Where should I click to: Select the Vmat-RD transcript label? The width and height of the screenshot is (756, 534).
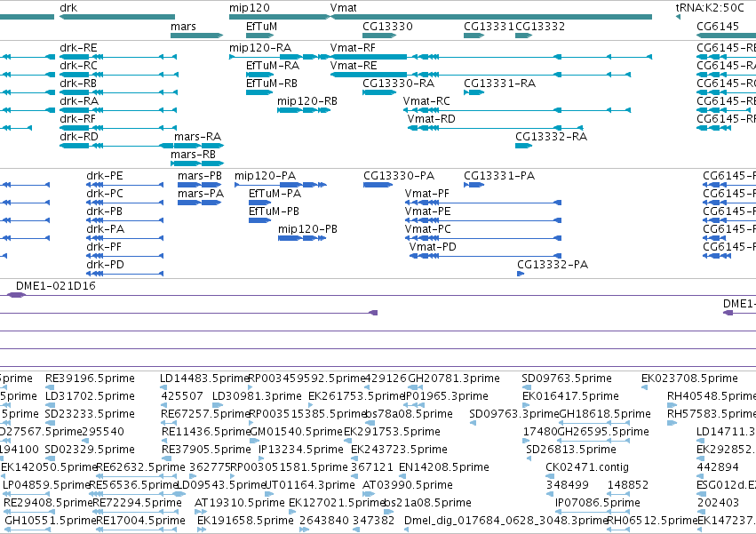click(431, 119)
